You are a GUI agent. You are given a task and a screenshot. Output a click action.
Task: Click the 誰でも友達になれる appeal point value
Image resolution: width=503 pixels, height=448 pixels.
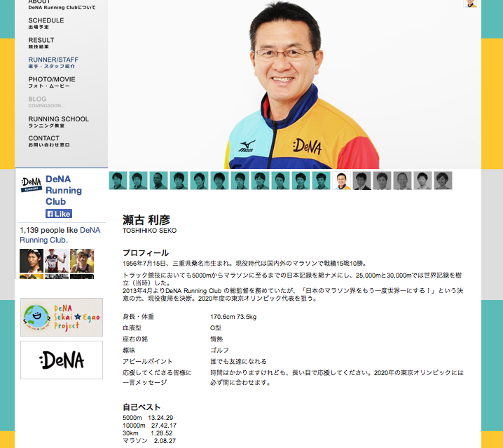pos(238,361)
